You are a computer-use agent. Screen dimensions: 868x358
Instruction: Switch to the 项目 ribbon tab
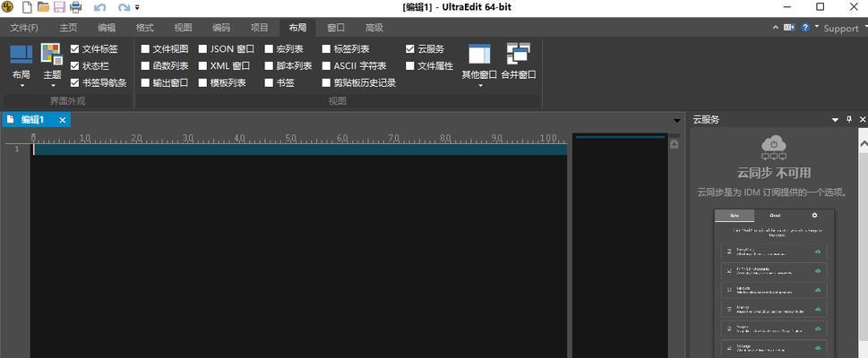click(260, 28)
